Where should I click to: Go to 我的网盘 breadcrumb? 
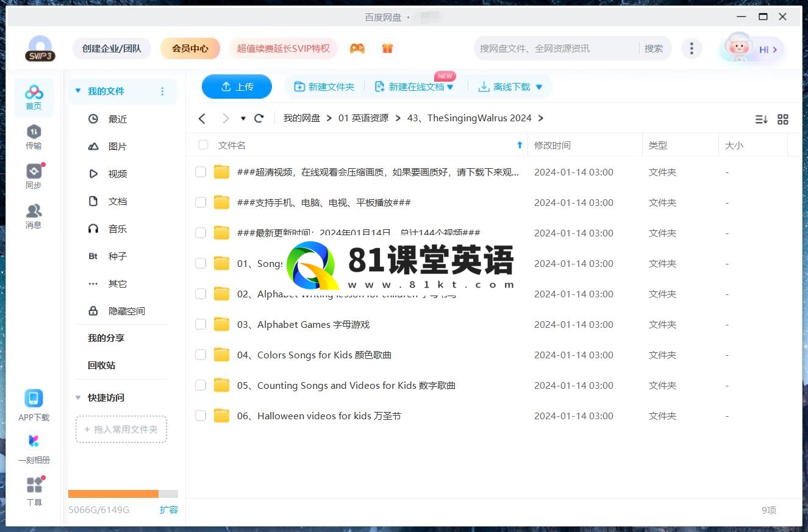click(302, 118)
